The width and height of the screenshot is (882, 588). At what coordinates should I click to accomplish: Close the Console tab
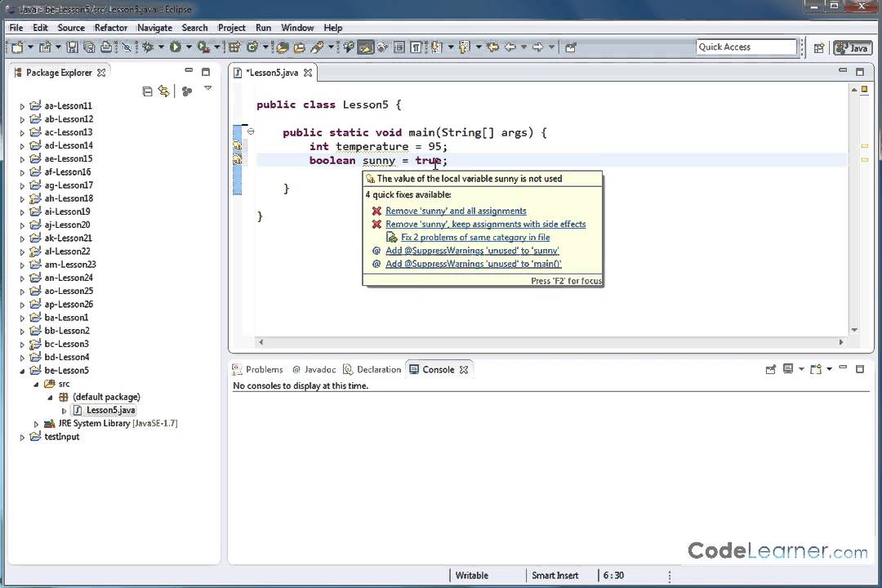click(464, 370)
